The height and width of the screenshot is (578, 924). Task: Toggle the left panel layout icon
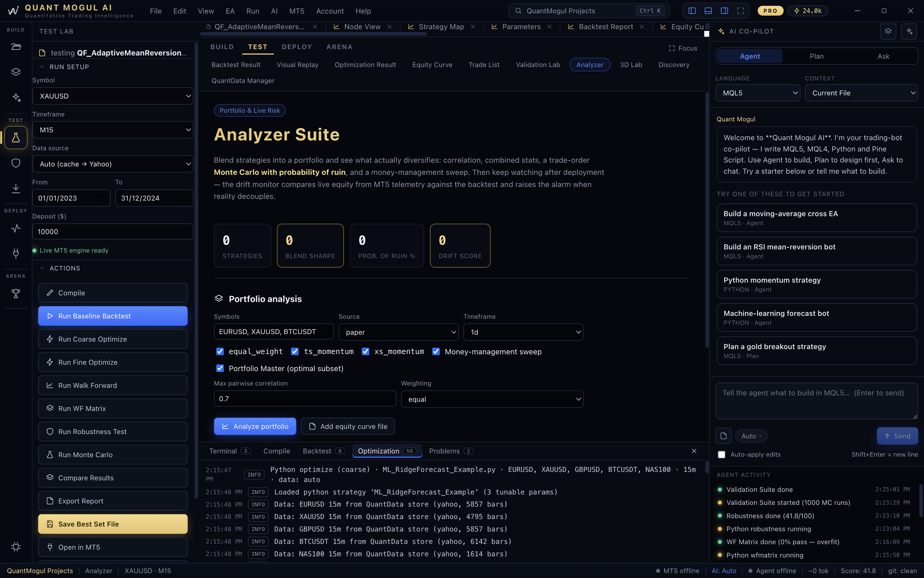[x=692, y=11]
